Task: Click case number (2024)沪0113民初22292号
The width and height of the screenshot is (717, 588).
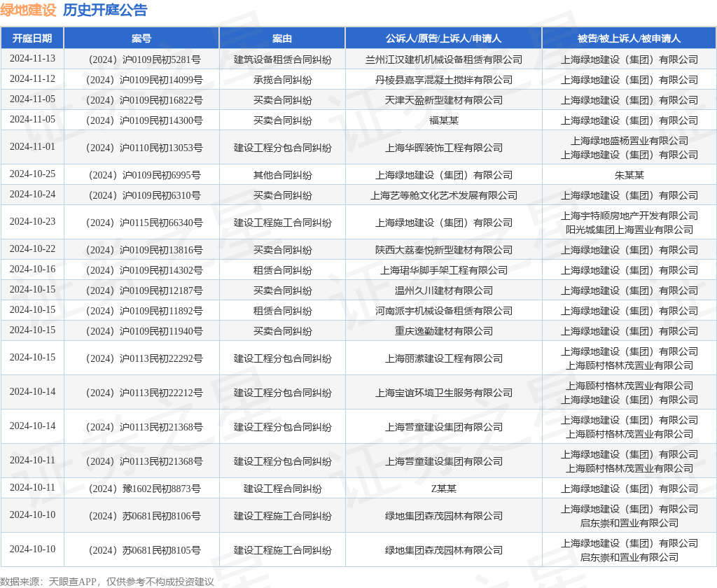Action: [x=144, y=358]
